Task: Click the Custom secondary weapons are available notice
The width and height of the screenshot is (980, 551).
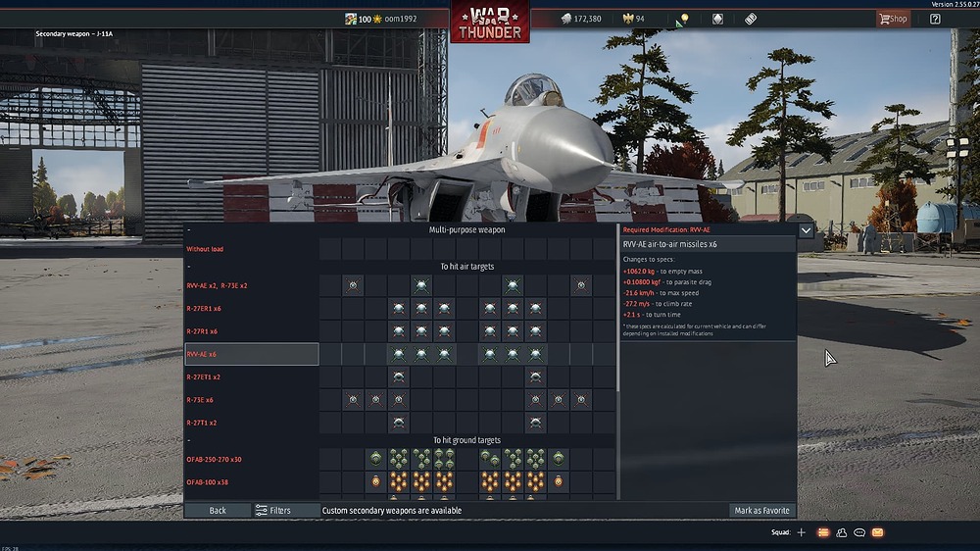Action: [x=392, y=511]
